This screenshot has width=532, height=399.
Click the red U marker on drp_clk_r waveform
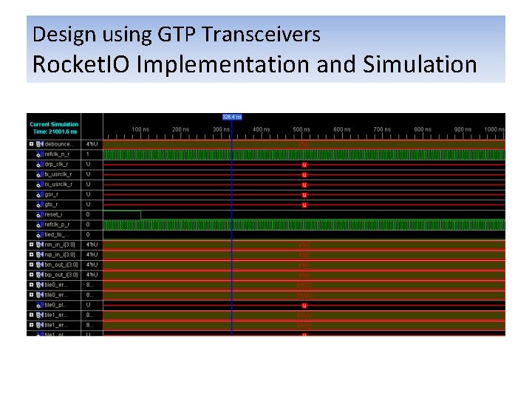304,165
